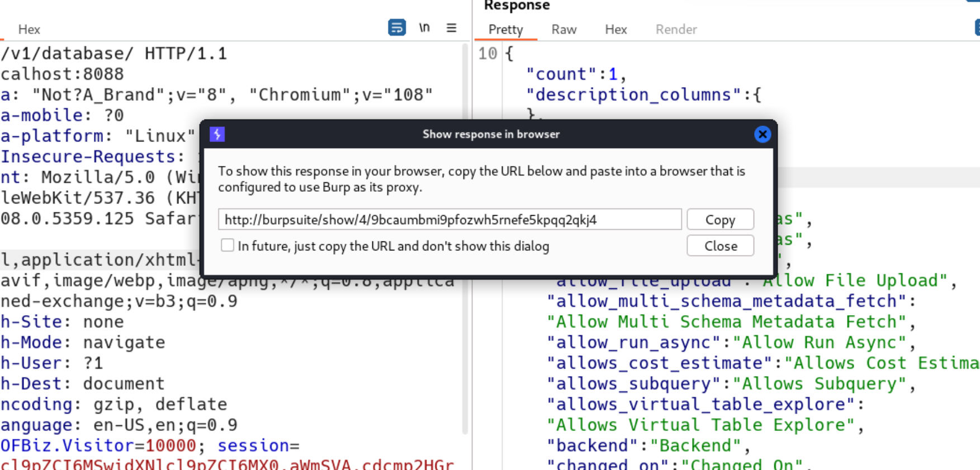Enable 'In future, just copy the URL' checkbox
The width and height of the screenshot is (980, 470).
pyautogui.click(x=228, y=245)
